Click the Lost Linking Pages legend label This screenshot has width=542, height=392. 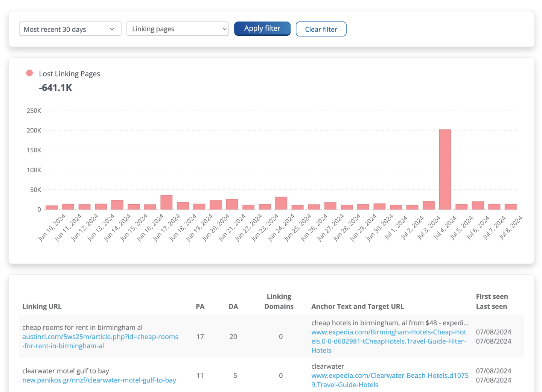pyautogui.click(x=70, y=74)
